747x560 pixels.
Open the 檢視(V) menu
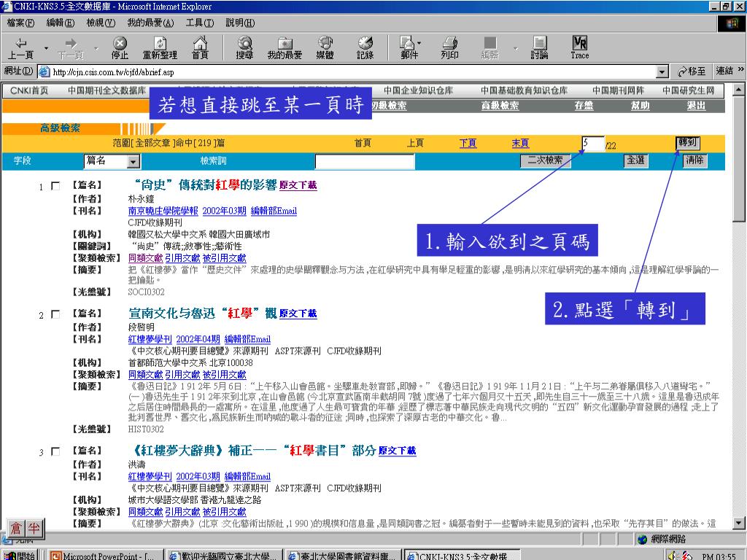tap(101, 23)
